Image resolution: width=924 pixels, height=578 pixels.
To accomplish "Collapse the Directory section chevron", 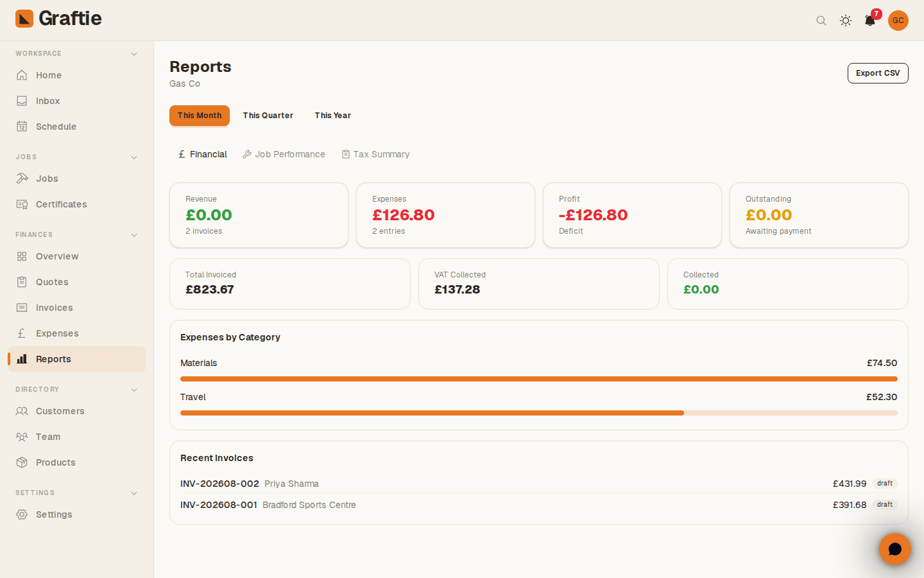I will [x=134, y=390].
